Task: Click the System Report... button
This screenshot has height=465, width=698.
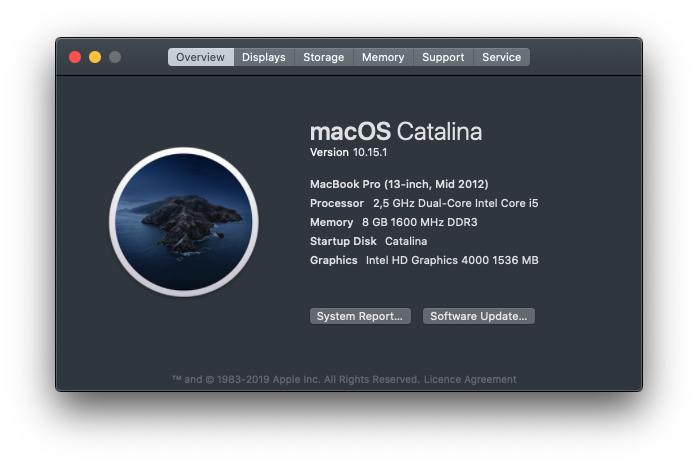Action: click(360, 316)
